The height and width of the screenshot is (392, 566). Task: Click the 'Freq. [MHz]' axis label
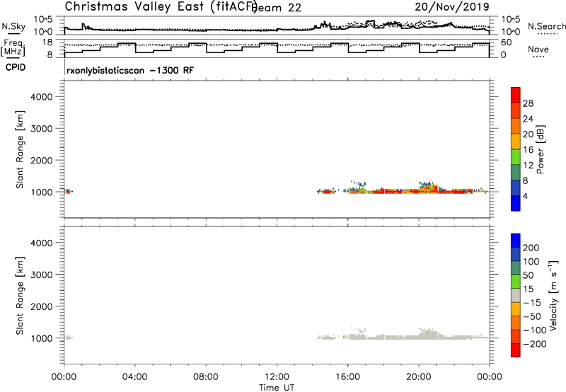[13, 47]
